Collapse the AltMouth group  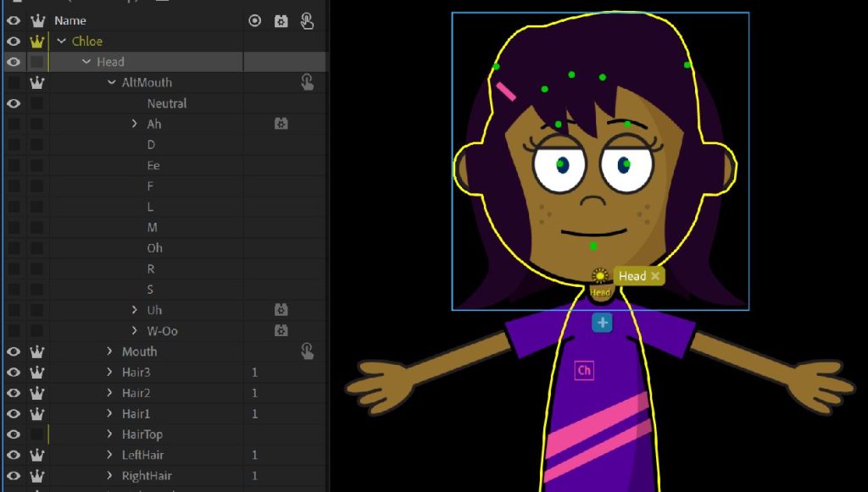click(110, 82)
